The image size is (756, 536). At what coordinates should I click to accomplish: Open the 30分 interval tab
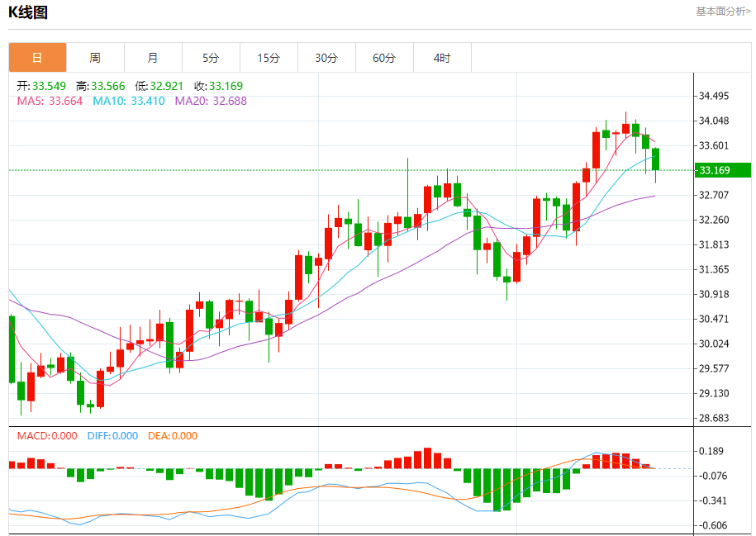point(327,58)
